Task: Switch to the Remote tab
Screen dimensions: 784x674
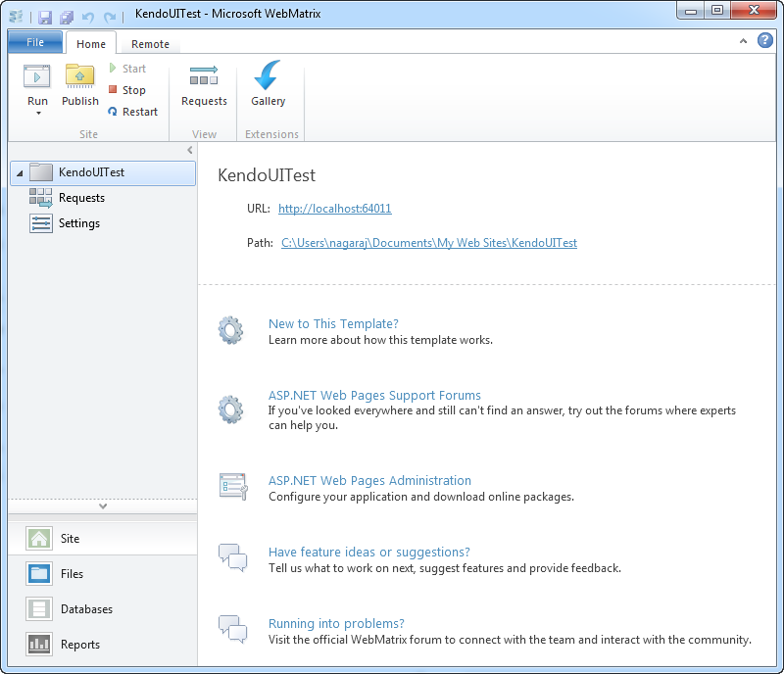Action: (x=150, y=44)
